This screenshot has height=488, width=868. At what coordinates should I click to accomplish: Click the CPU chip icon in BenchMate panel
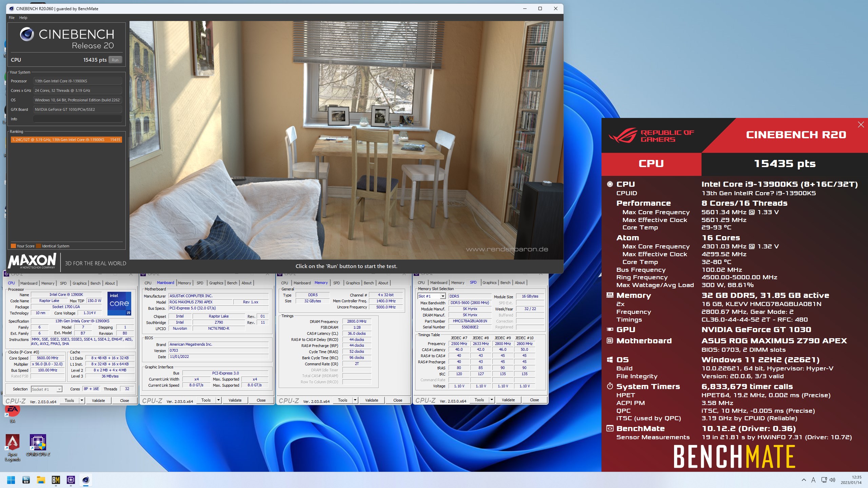coord(610,184)
